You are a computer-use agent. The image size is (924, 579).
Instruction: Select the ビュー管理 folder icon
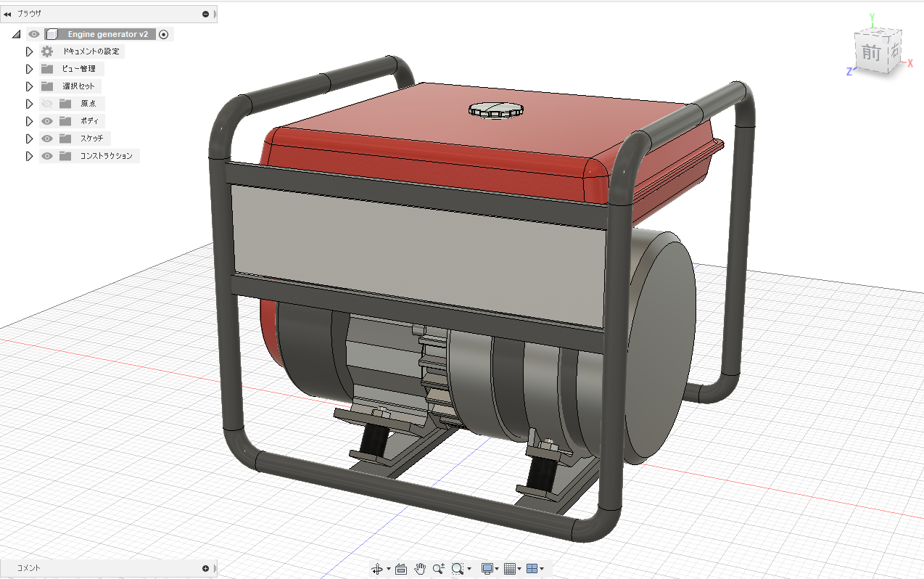[47, 69]
